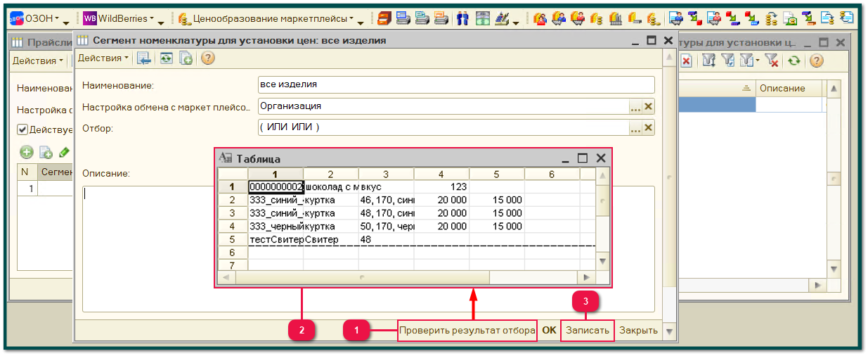Clear the Отбор field value
The width and height of the screenshot is (868, 356).
point(648,127)
